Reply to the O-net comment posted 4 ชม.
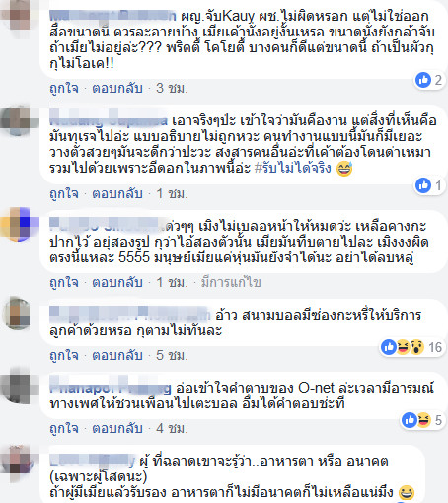Image resolution: width=448 pixels, height=503 pixels. coord(117,428)
